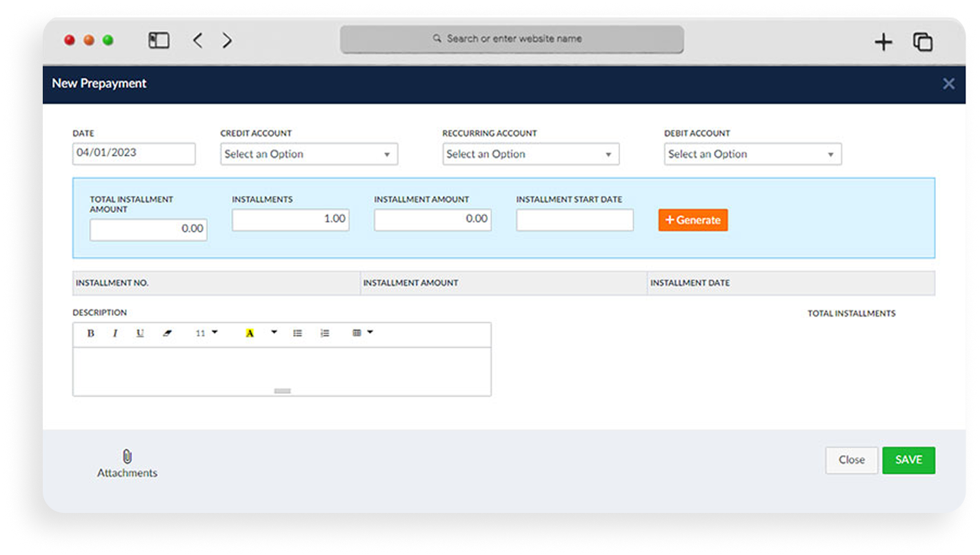Toggle bold formatting in Description editor
Viewport: 980px width, 555px height.
pos(90,334)
